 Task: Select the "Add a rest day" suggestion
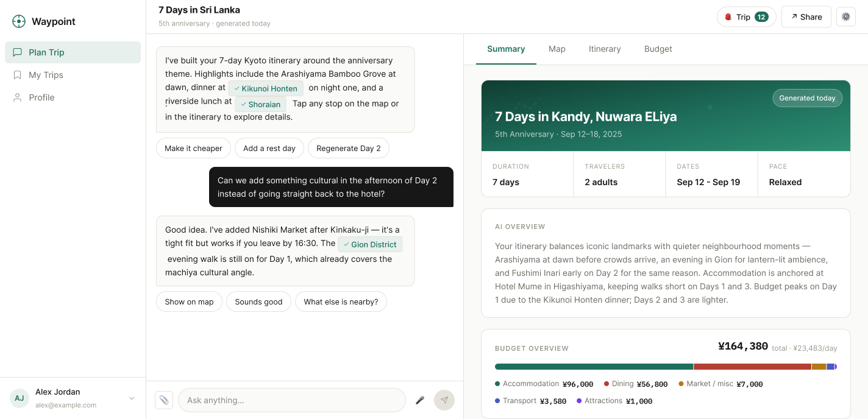269,149
